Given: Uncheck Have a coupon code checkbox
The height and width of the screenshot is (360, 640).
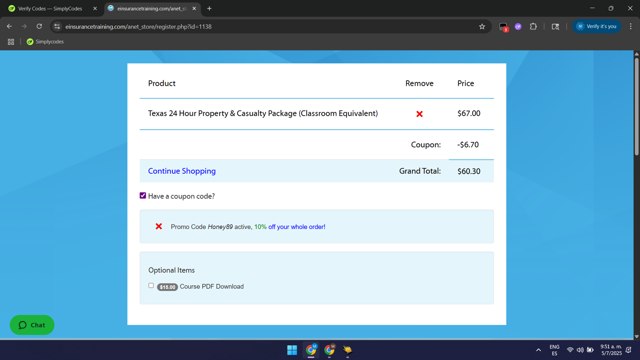Looking at the screenshot, I should (x=143, y=196).
